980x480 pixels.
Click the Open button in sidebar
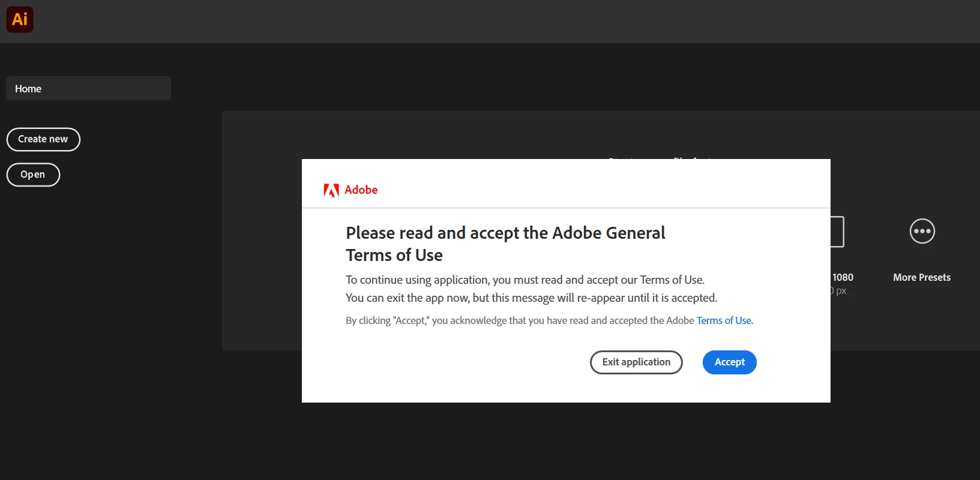(x=33, y=175)
